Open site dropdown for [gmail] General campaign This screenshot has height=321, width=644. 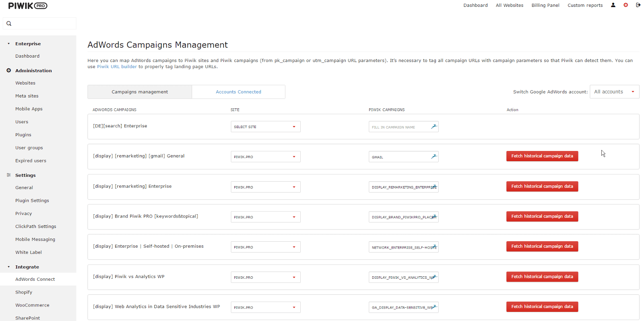tap(266, 157)
